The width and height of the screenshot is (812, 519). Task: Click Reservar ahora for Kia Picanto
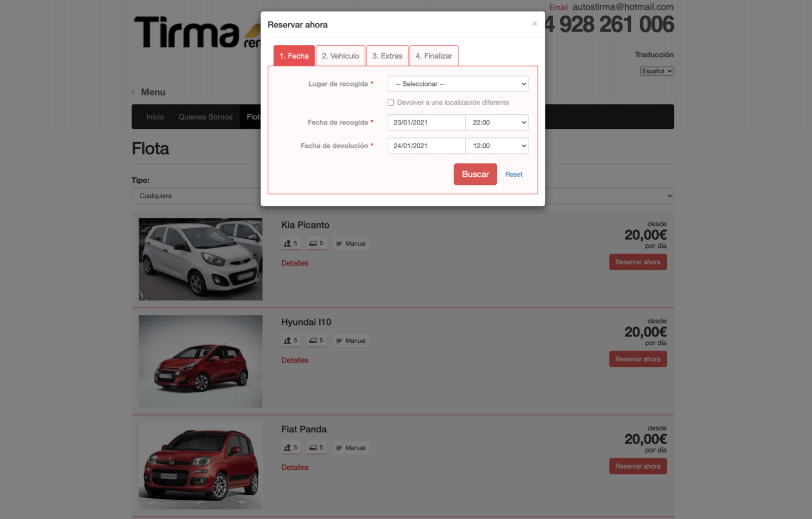[638, 262]
